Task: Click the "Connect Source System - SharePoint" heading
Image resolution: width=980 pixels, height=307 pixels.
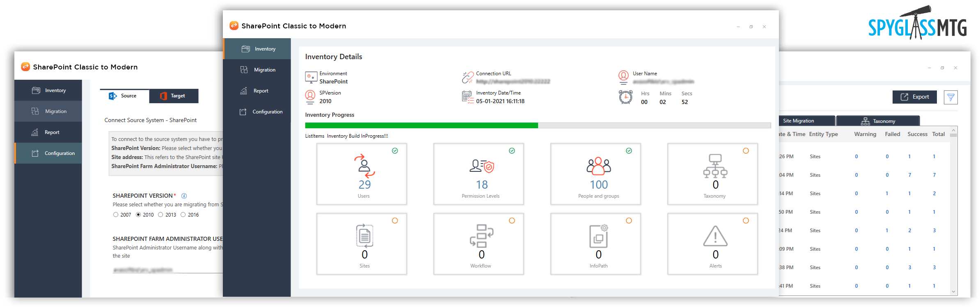Action: 151,120
